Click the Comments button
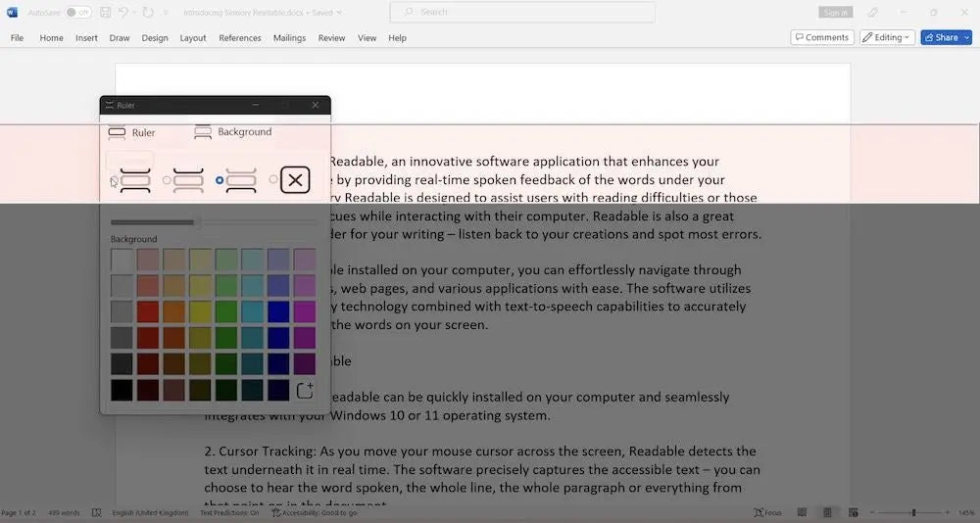 822,37
